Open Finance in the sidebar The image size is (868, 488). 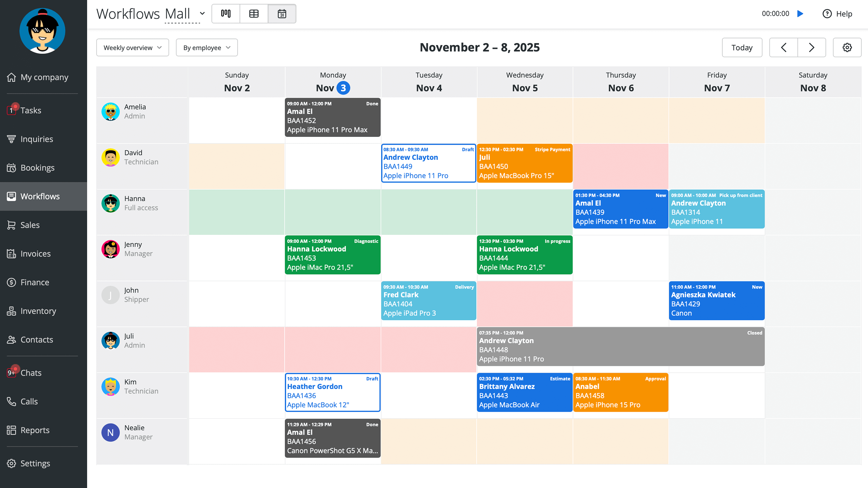[35, 282]
